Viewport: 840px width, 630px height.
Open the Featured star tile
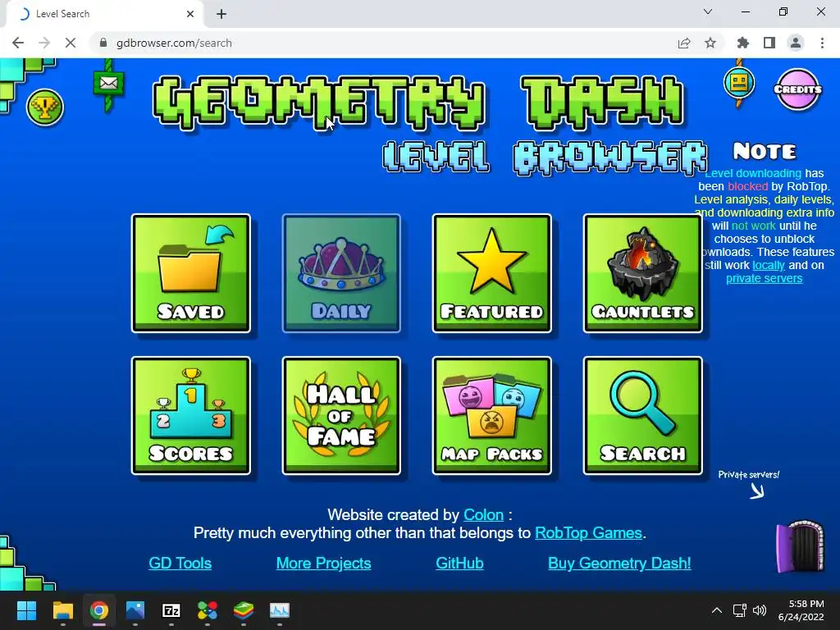click(x=492, y=273)
